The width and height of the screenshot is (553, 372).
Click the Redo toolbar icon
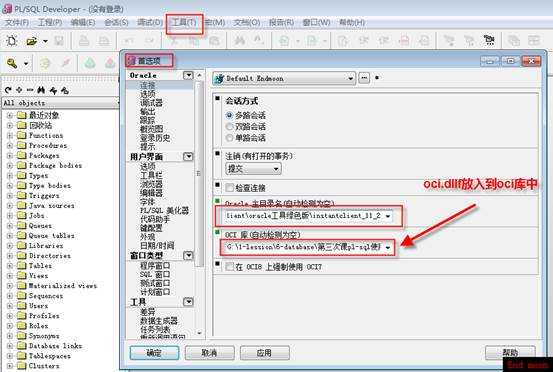point(149,41)
